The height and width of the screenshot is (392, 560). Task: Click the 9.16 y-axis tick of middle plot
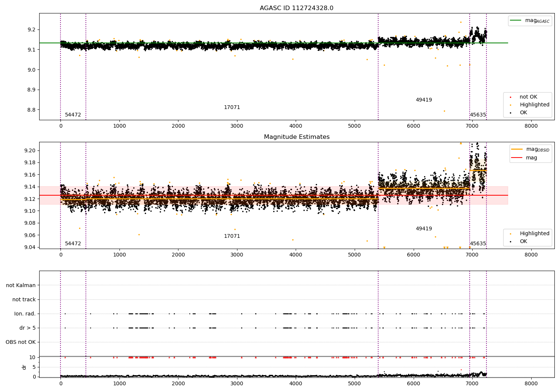coord(30,175)
